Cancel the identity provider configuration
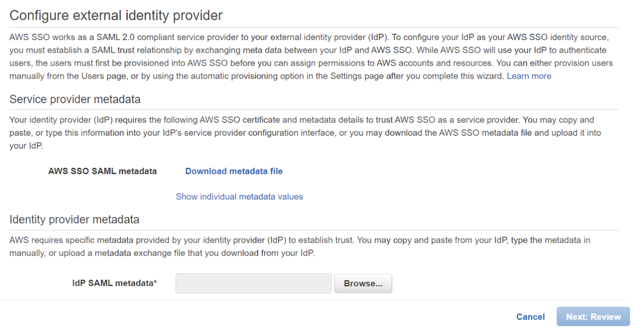 (530, 317)
